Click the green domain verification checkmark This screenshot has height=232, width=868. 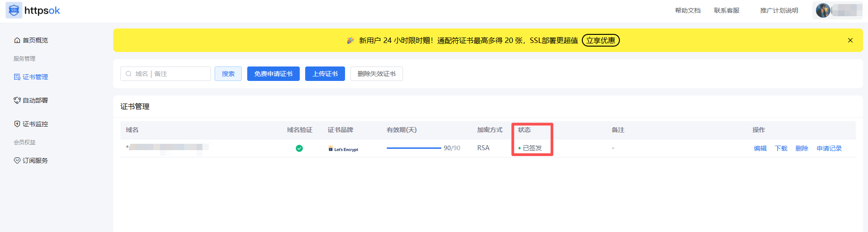tap(299, 148)
